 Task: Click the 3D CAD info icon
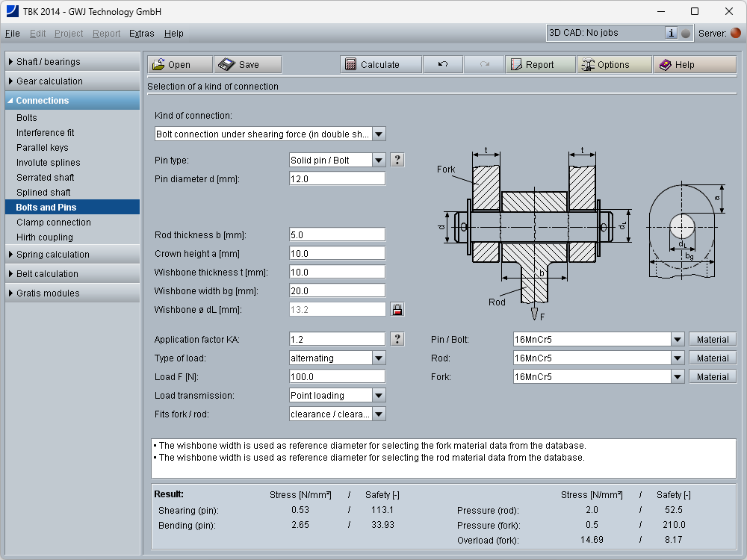671,33
